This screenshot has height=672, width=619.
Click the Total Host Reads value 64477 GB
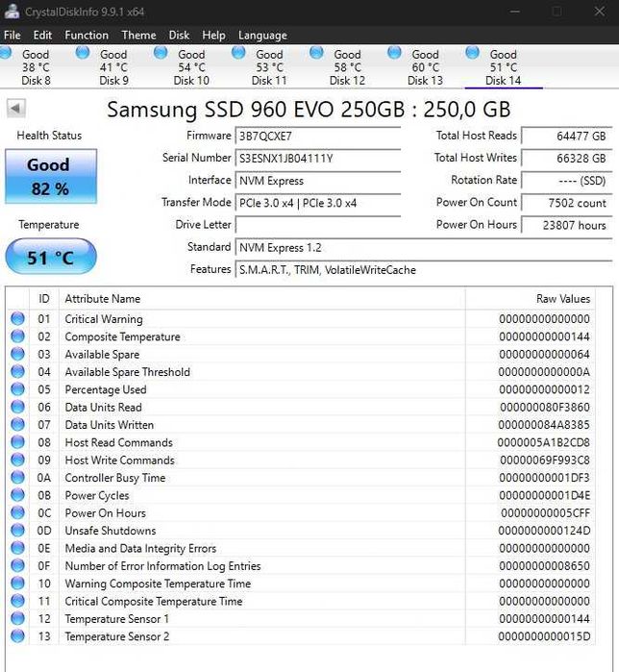coord(567,137)
